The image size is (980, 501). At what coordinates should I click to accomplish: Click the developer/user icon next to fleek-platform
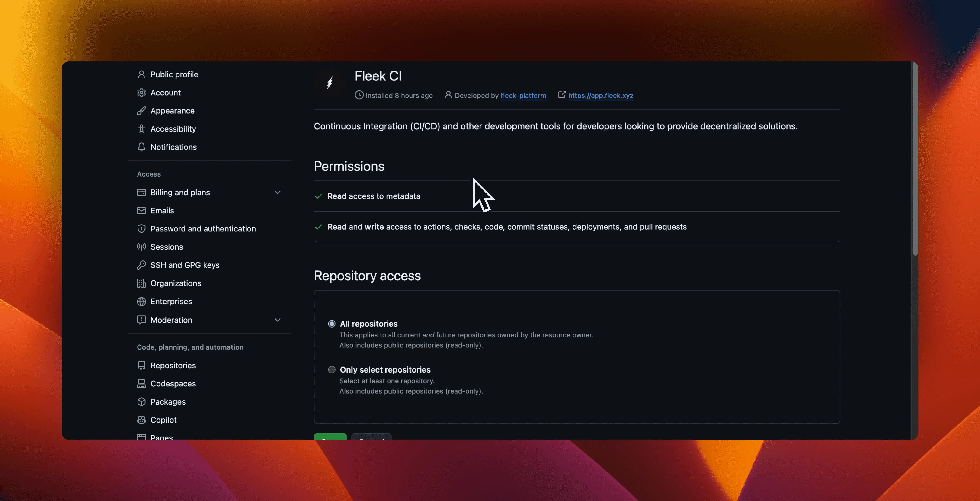pyautogui.click(x=447, y=96)
